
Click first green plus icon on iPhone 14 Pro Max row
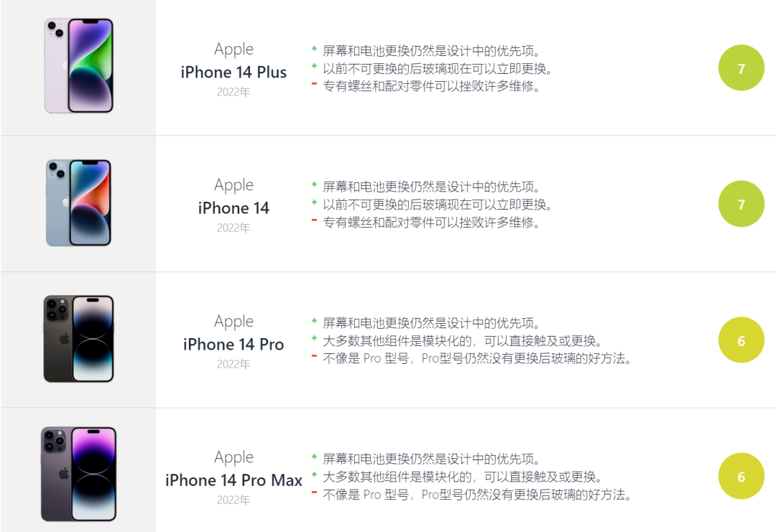click(x=314, y=457)
